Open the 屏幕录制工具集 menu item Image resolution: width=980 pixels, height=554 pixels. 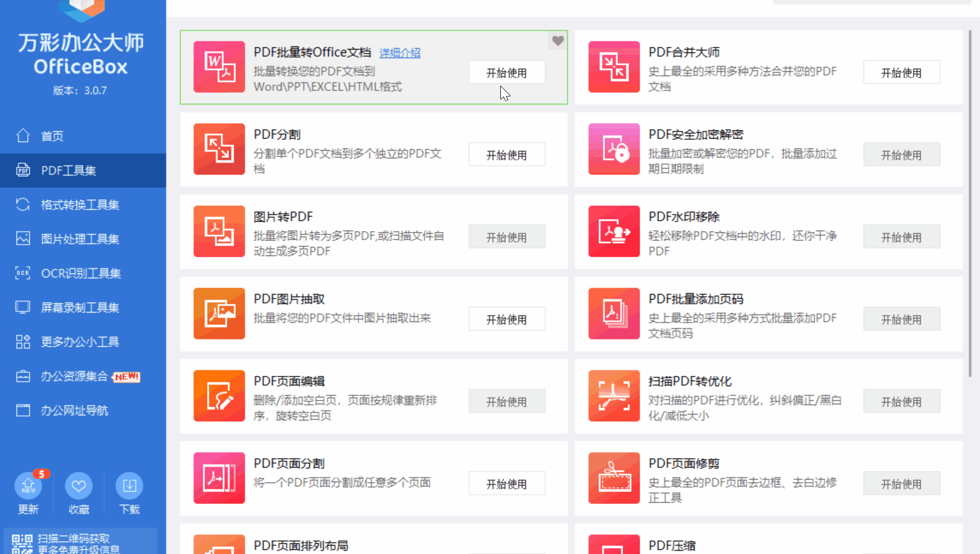83,307
